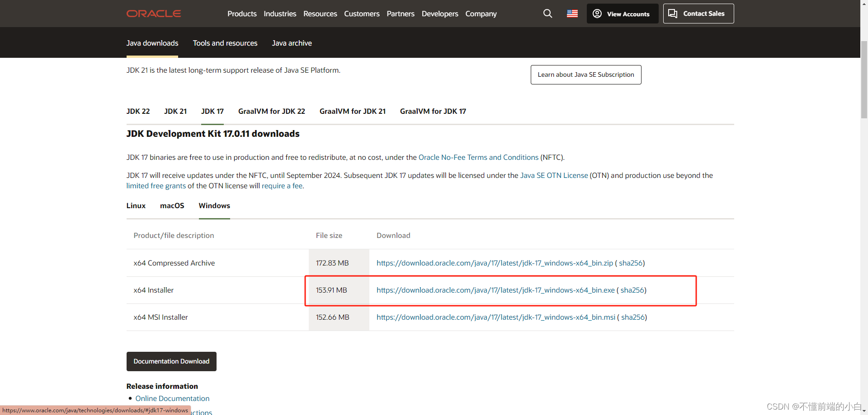Click the page vertical scrollbar thumb
Screen dimensions: 868x415
[864, 79]
